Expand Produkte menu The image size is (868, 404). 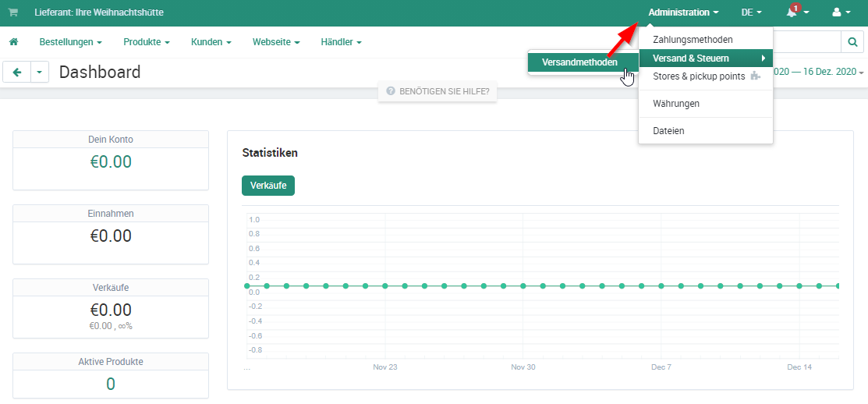(x=147, y=41)
